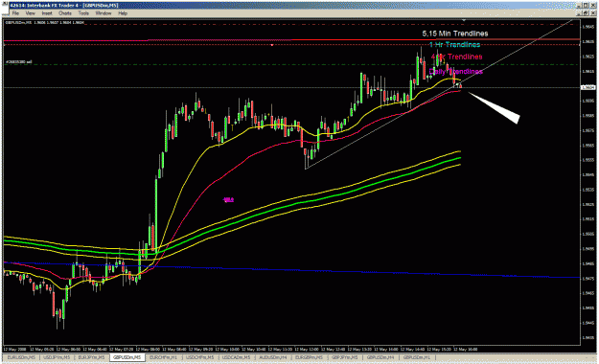Open the Charts menu

click(65, 13)
